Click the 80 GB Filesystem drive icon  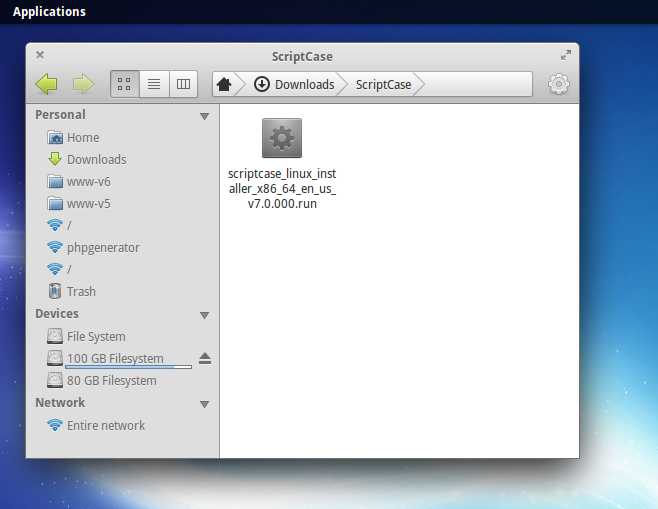[55, 381]
